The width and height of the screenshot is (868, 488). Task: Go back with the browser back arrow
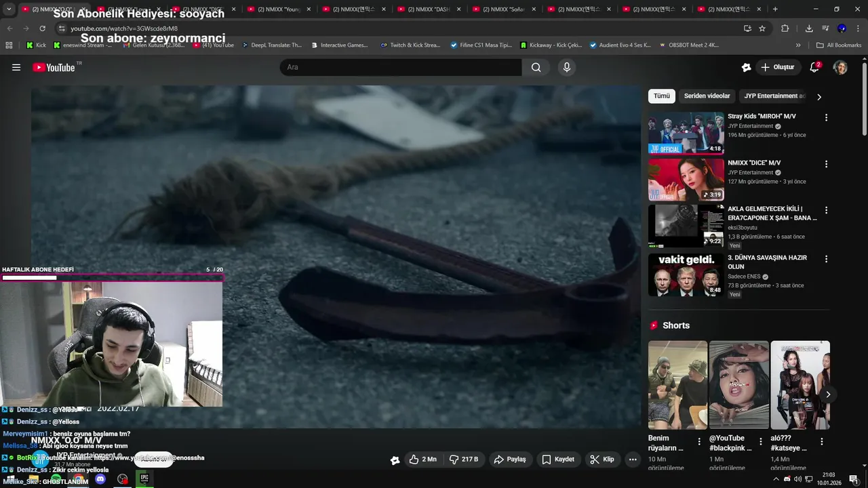point(9,28)
